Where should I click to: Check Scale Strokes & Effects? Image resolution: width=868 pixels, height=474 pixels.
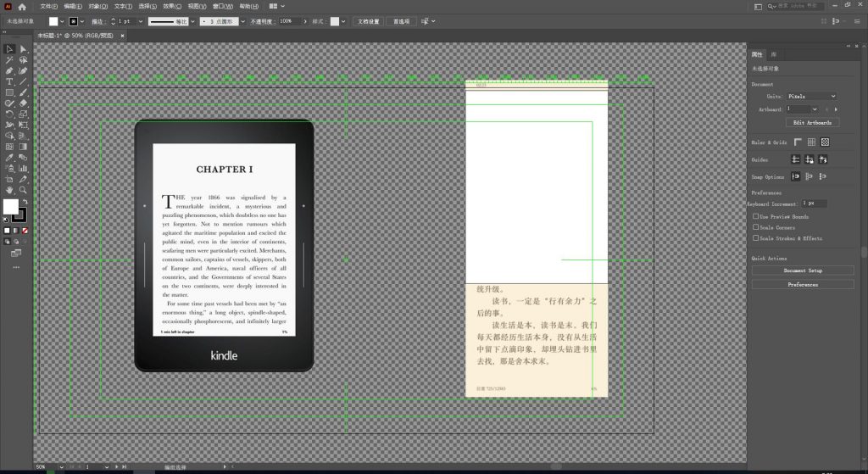755,237
